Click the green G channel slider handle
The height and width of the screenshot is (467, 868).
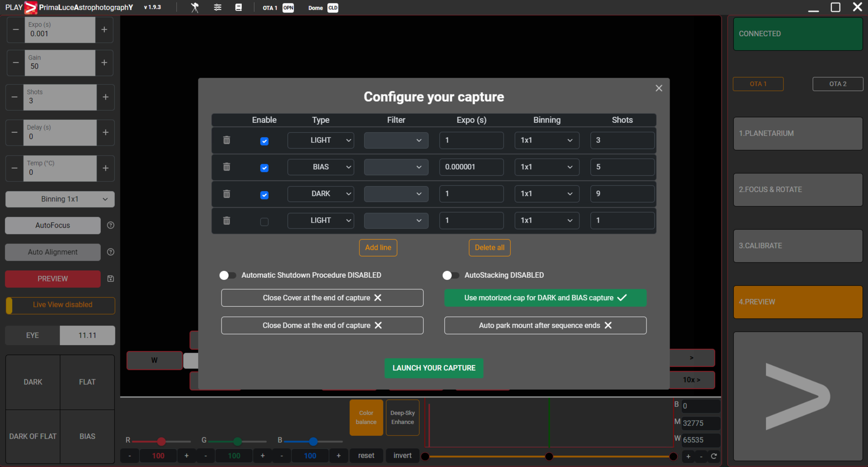pyautogui.click(x=237, y=441)
